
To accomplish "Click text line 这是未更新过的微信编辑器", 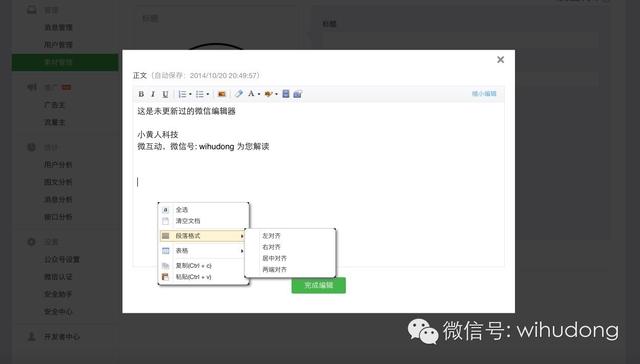I will (x=187, y=111).
